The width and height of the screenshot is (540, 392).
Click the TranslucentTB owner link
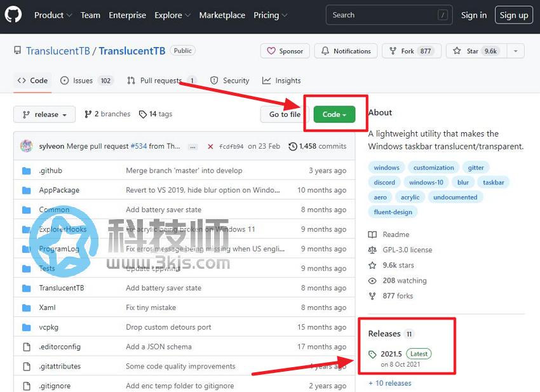pos(58,51)
